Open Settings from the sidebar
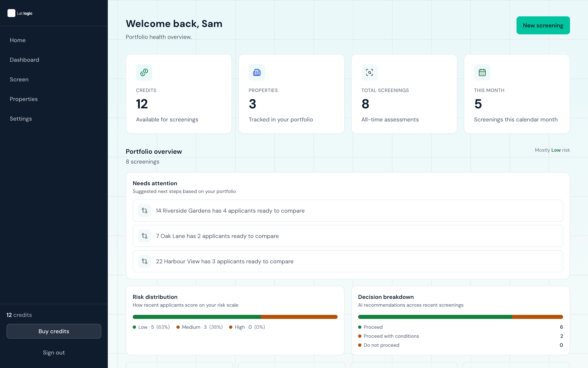This screenshot has width=588, height=368. tap(21, 119)
